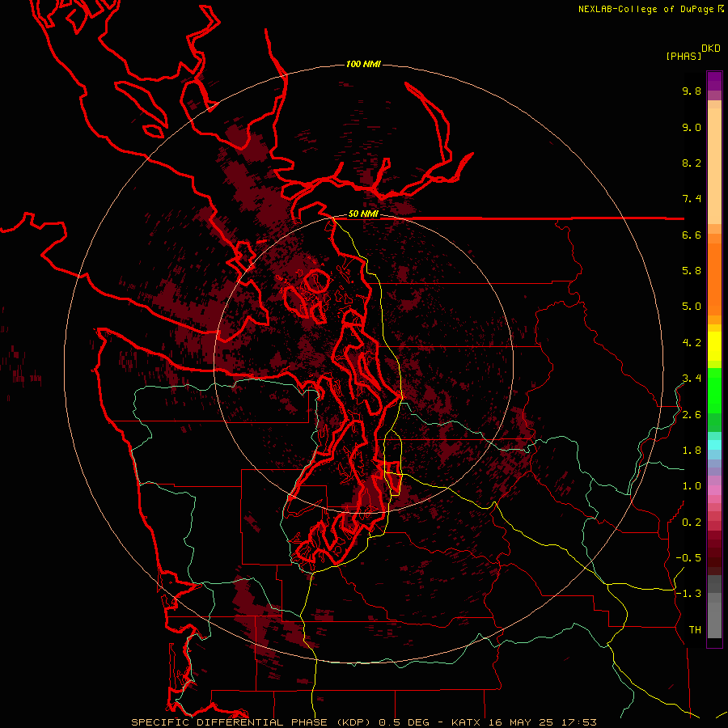Click the 1.0 scale value

pyautogui.click(x=692, y=486)
